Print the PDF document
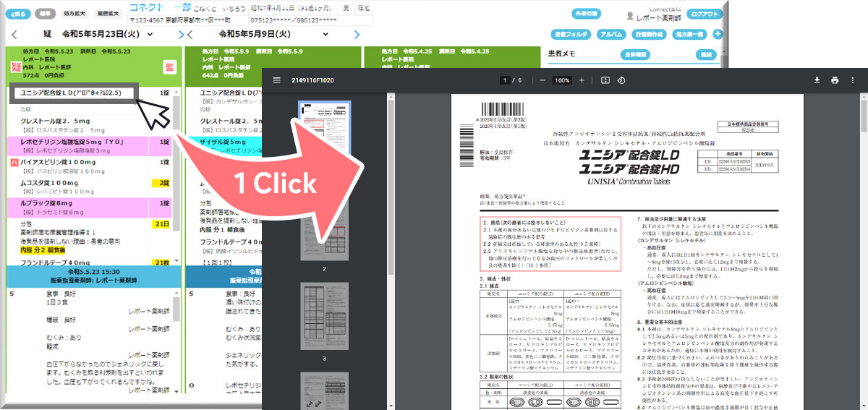Viewport: 868px width, 410px height. pos(834,80)
